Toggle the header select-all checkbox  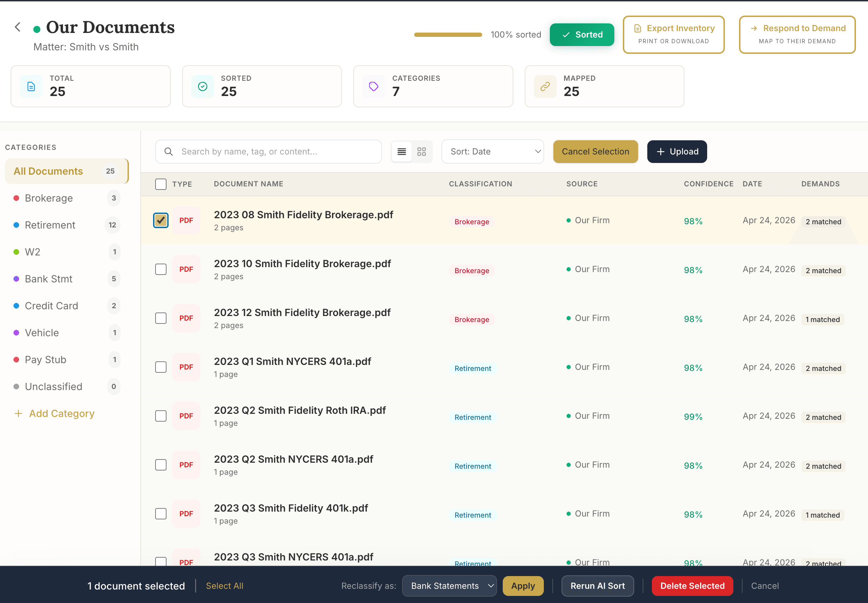[161, 184]
